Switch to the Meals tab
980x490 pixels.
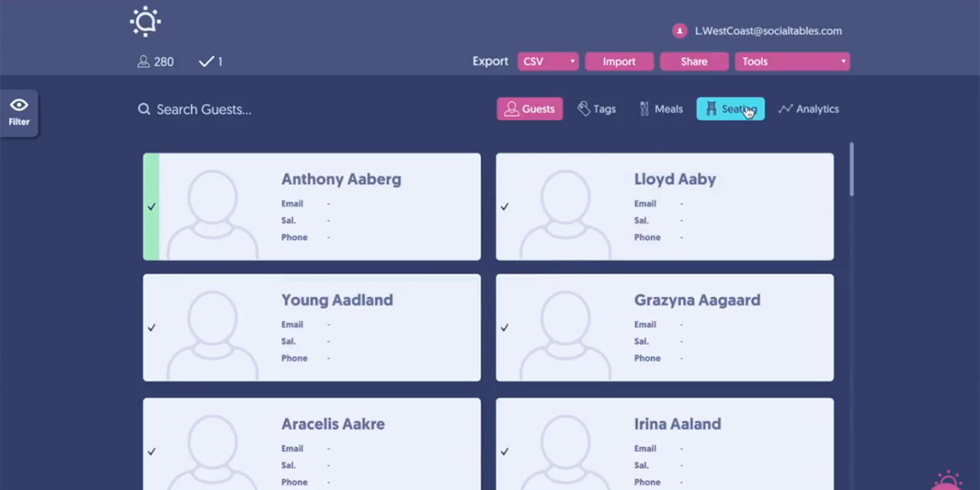pyautogui.click(x=661, y=109)
